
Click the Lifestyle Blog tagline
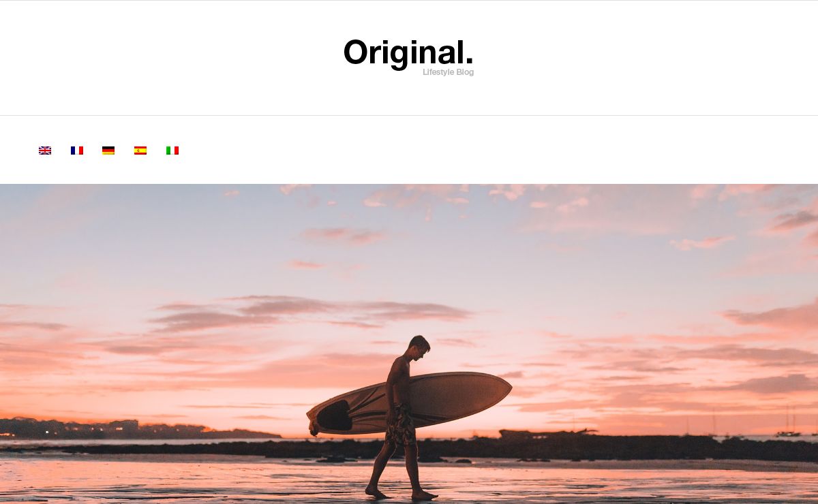coord(448,72)
